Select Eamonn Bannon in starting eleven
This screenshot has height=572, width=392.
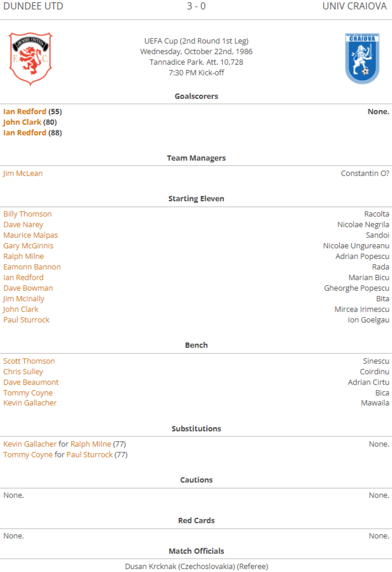point(32,267)
